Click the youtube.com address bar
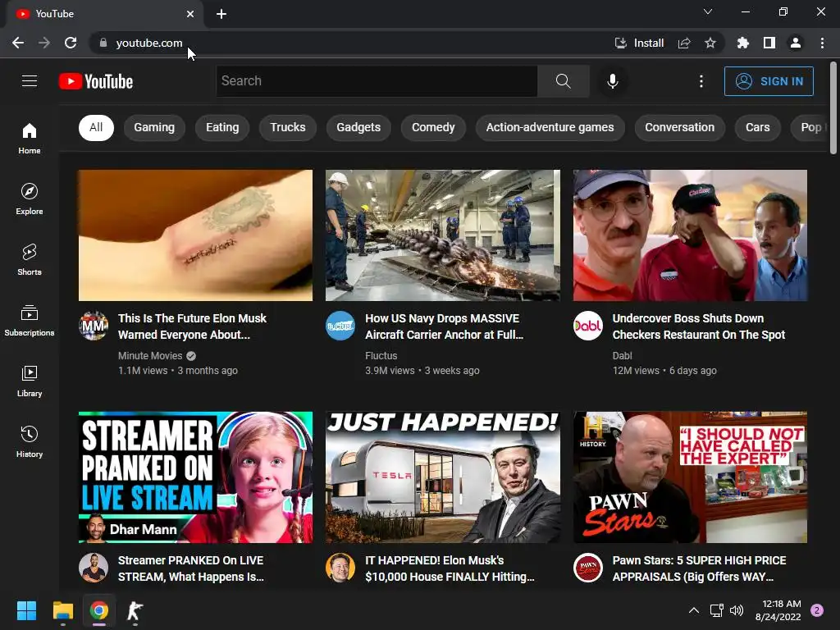The width and height of the screenshot is (840, 630). click(x=348, y=43)
